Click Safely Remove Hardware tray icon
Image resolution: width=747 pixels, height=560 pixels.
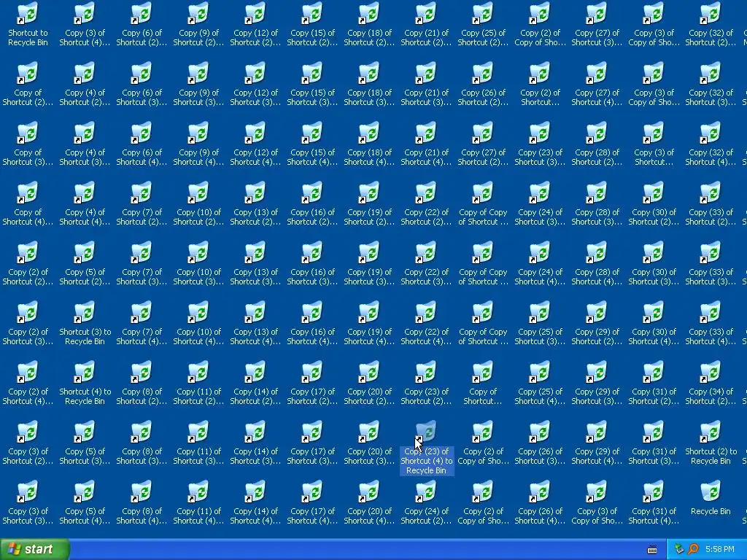pos(679,549)
